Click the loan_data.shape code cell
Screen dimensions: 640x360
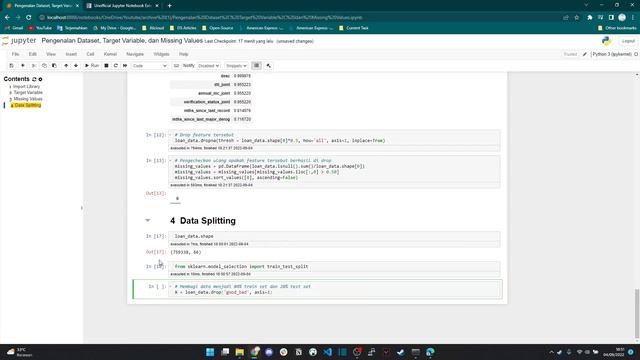[x=335, y=236]
